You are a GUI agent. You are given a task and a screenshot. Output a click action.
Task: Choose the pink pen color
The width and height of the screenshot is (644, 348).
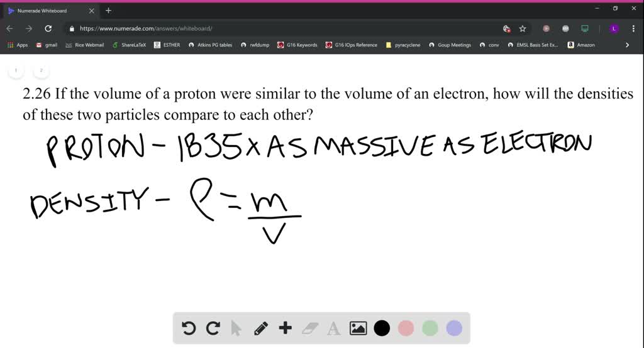pyautogui.click(x=406, y=328)
